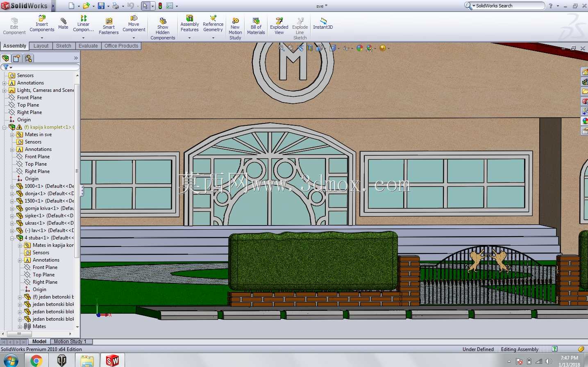Open the Insert Components dropdown arrow
This screenshot has width=588, height=367.
point(42,38)
